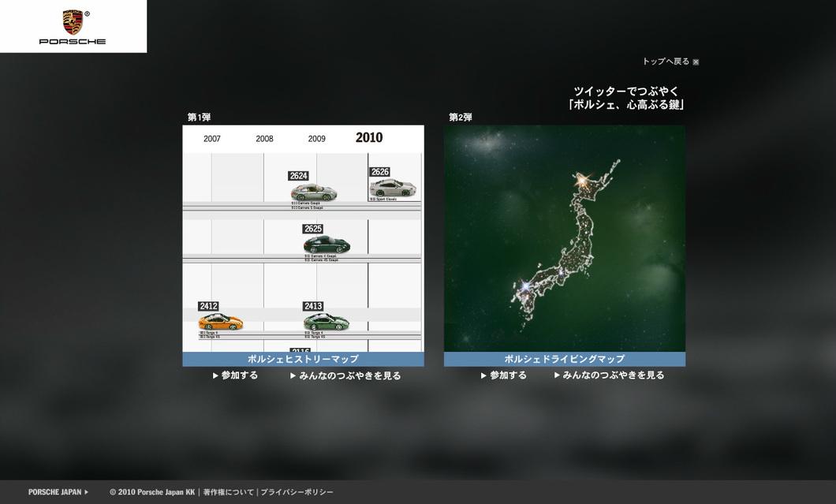836x504 pixels.
Task: Select the silver car labeled 2624
Action: (x=312, y=192)
